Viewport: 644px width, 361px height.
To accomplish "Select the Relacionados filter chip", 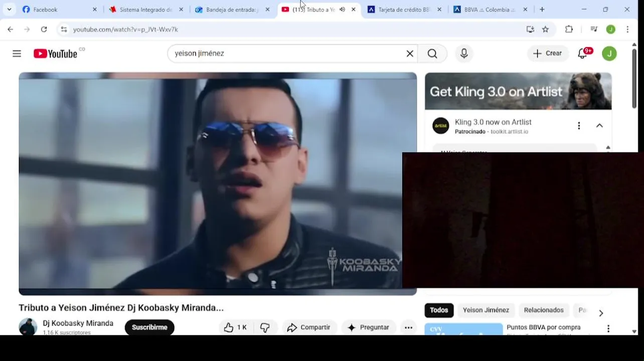I will (544, 310).
